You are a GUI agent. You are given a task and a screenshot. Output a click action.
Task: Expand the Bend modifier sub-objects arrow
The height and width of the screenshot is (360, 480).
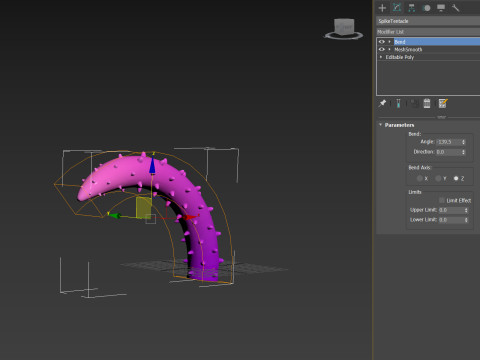coord(389,42)
